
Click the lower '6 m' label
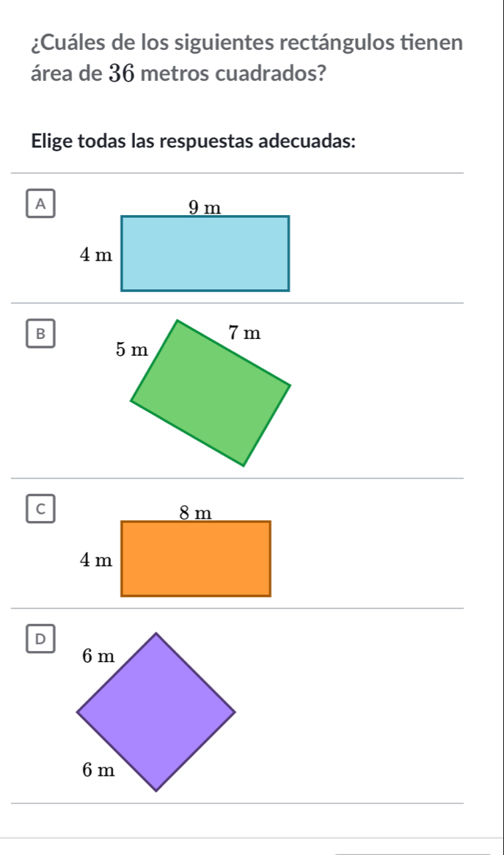(98, 770)
